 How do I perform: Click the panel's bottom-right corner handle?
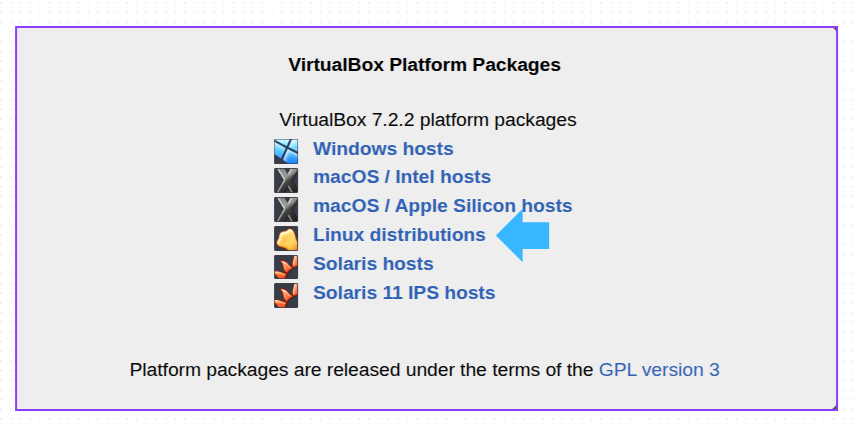pos(834,407)
